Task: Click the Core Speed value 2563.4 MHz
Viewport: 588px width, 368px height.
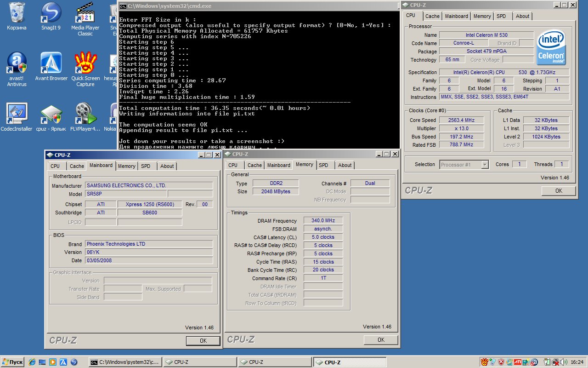Action: 461,120
